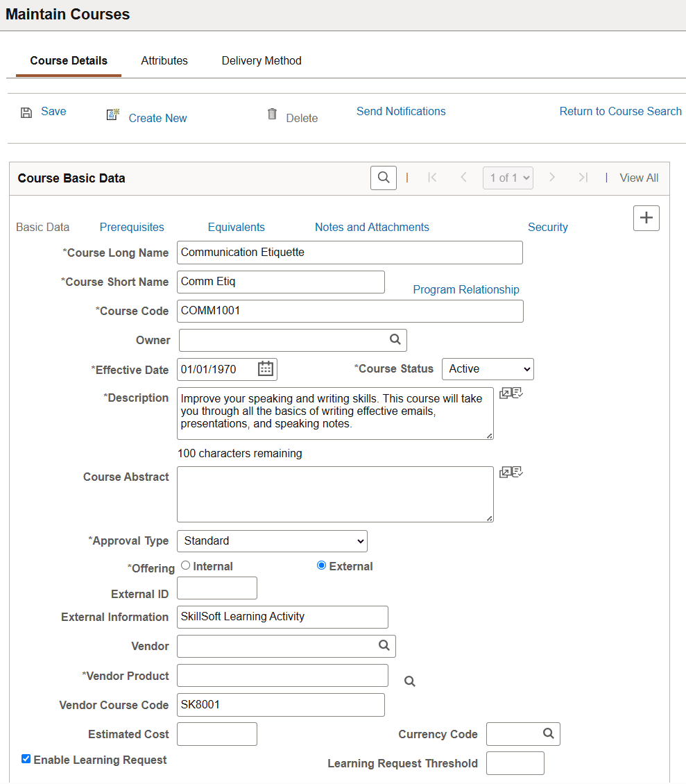
Task: Click the Delete text link
Action: (x=302, y=119)
